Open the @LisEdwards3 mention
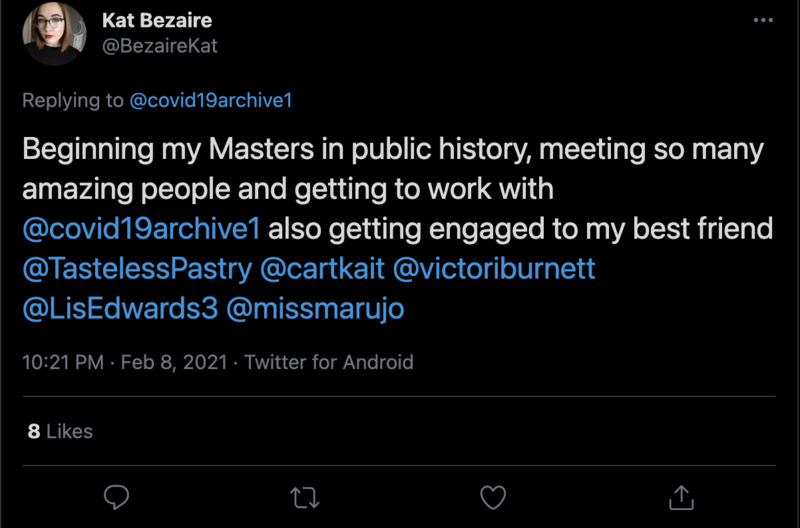800x528 pixels. pyautogui.click(x=120, y=308)
